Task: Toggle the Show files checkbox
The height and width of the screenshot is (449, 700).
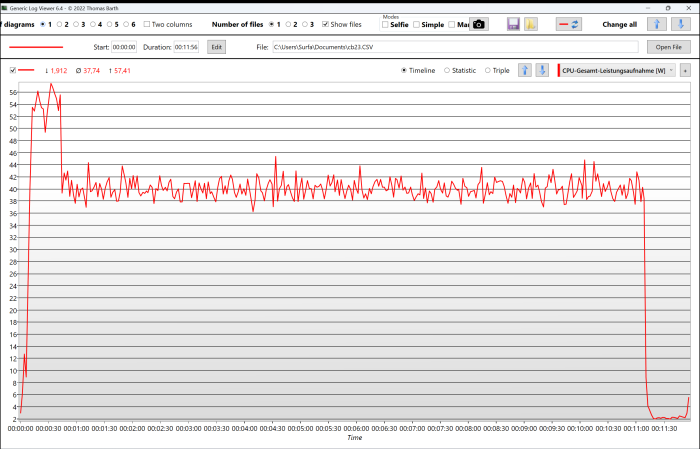Action: pos(325,25)
